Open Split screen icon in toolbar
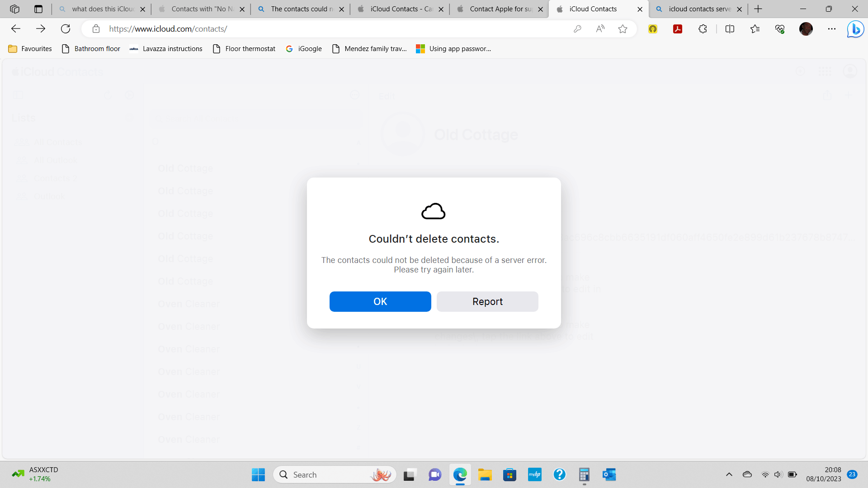This screenshot has width=868, height=488. [729, 29]
